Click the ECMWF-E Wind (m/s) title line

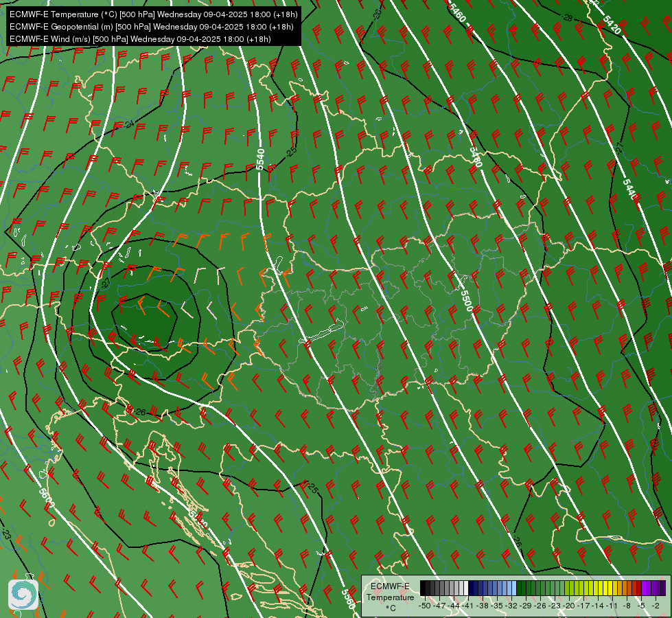tap(140, 39)
